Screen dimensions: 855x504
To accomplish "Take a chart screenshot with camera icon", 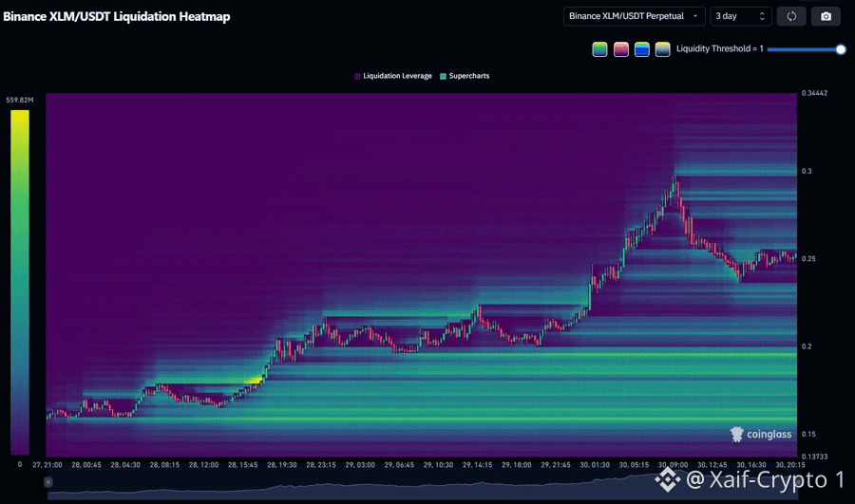I will coord(826,16).
